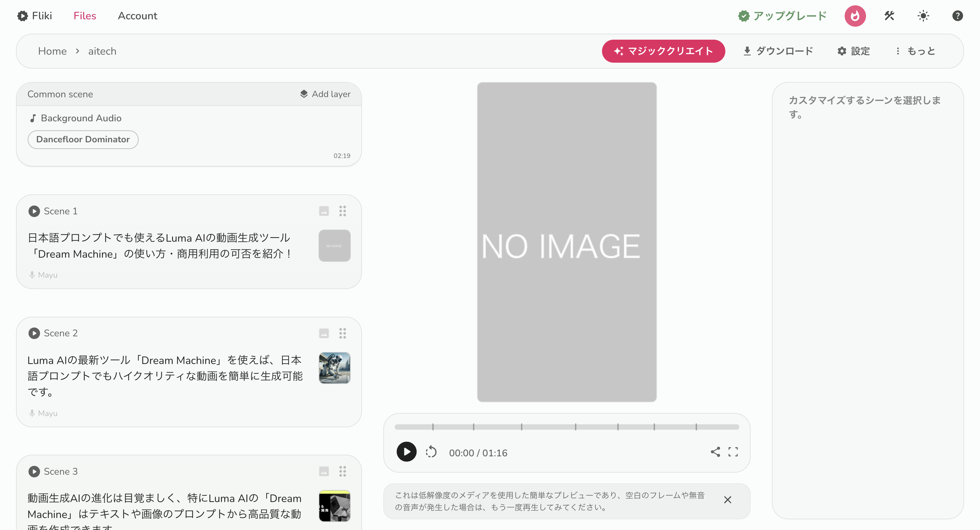Image resolution: width=980 pixels, height=530 pixels.
Task: Open the tools wrench icon
Action: click(x=889, y=16)
